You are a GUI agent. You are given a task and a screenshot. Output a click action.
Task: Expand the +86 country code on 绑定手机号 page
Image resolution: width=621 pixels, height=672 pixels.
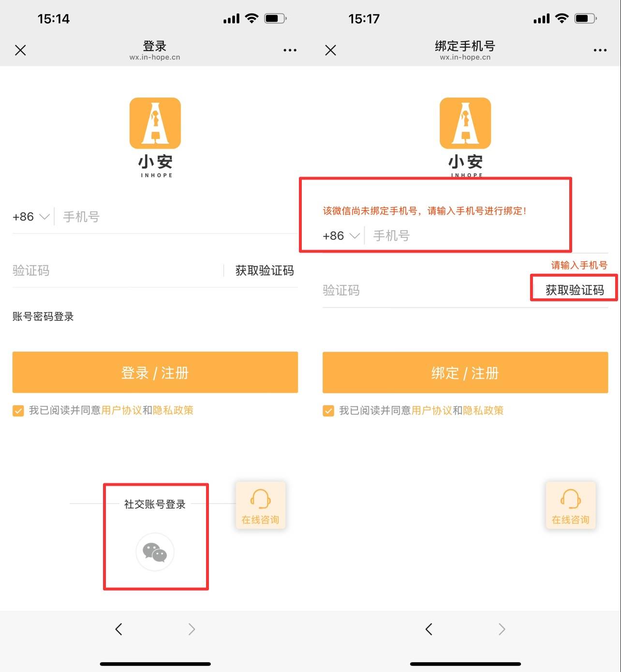(341, 236)
